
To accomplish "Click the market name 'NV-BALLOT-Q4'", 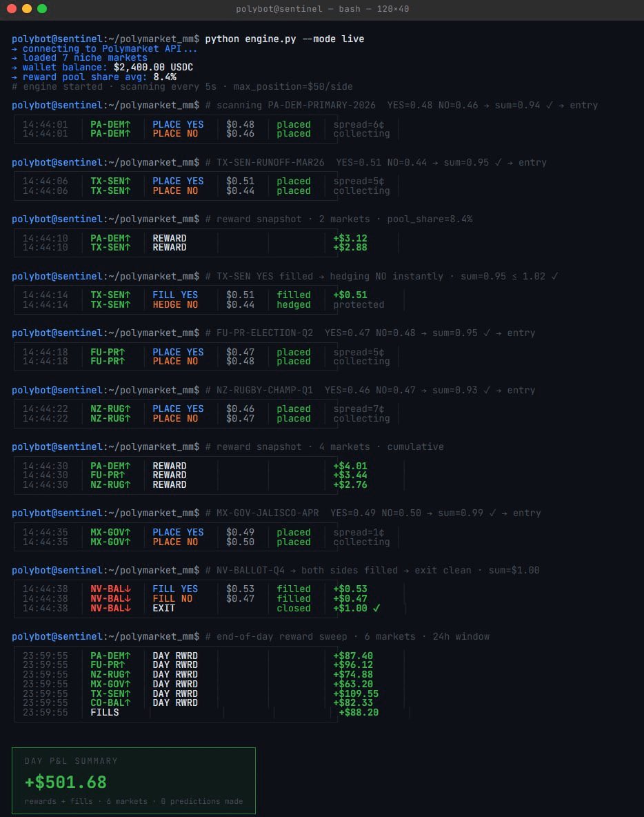I will tap(250, 571).
